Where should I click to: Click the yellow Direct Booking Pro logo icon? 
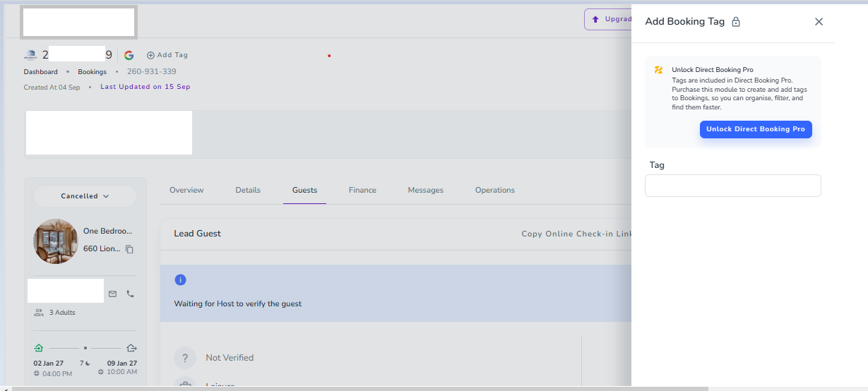tap(659, 70)
